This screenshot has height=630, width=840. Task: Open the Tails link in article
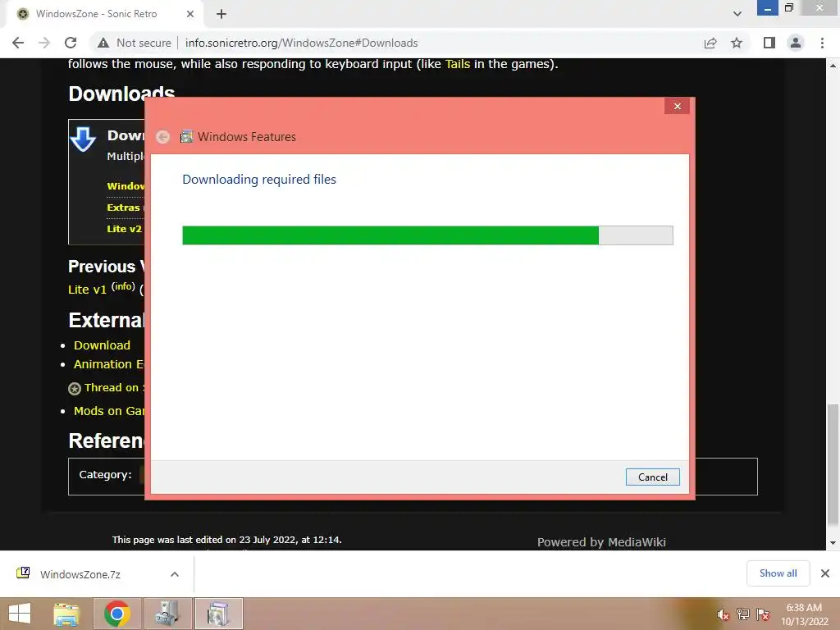click(458, 64)
